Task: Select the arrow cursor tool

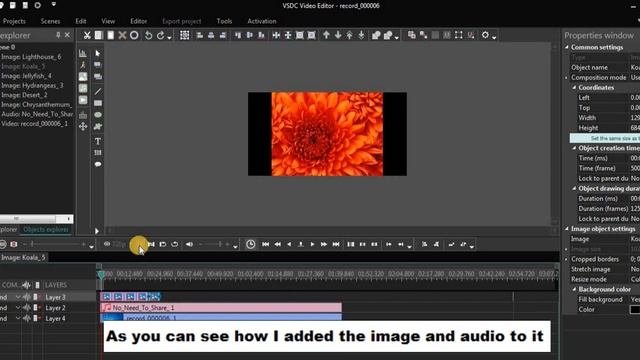Action: (x=98, y=53)
